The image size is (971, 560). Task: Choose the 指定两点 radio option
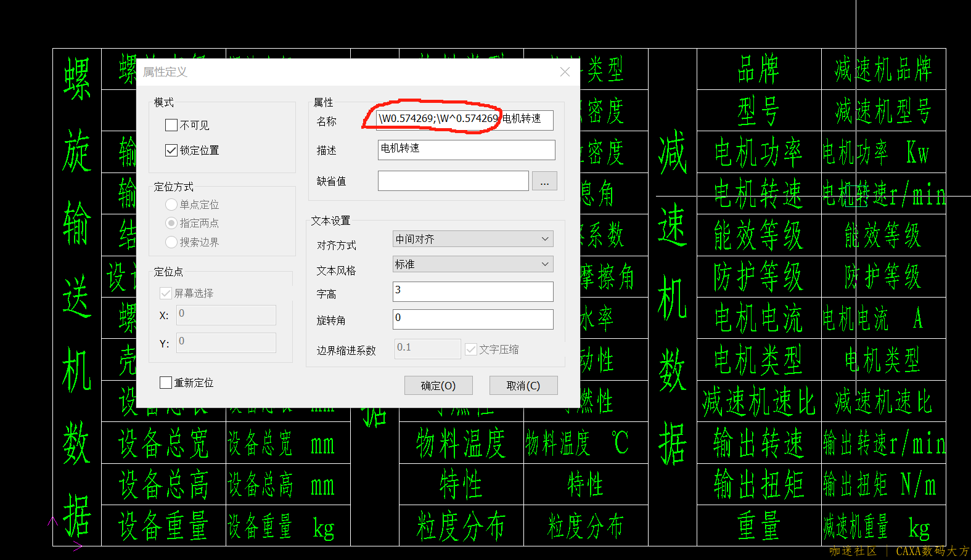click(171, 223)
